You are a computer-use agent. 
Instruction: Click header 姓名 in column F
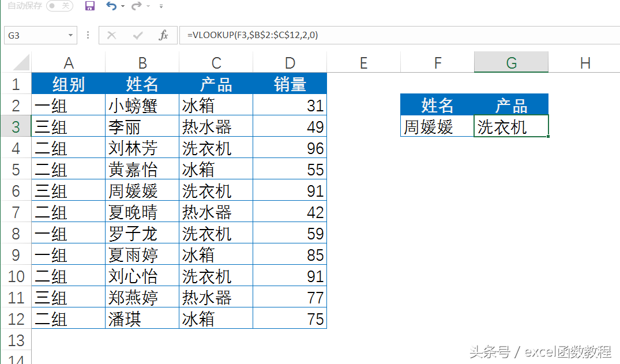tap(437, 105)
